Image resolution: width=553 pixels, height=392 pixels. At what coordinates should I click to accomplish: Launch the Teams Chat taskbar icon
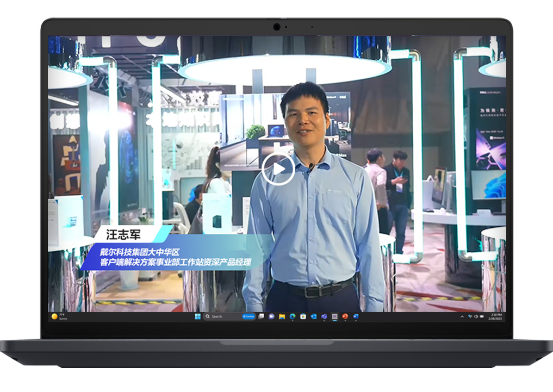coord(271,316)
